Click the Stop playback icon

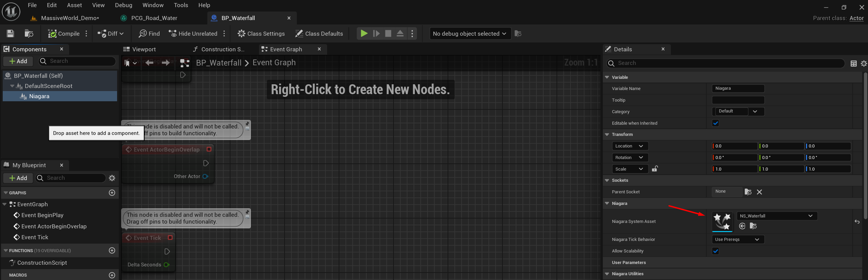[388, 33]
